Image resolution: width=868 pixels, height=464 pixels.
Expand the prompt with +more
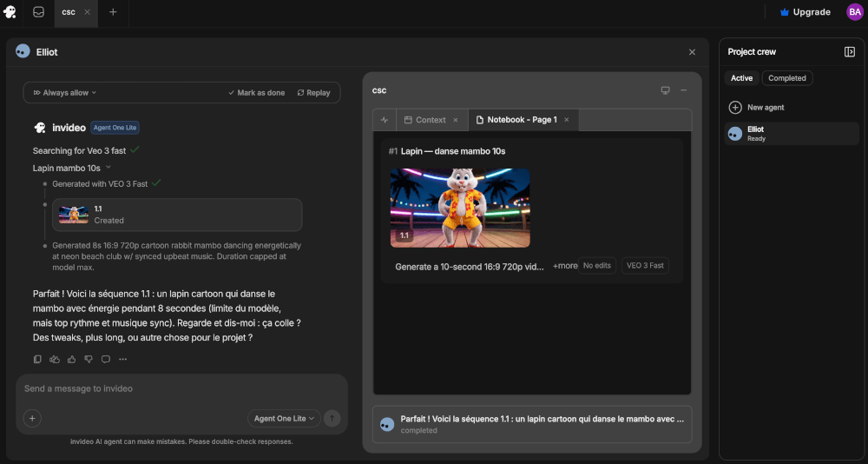[x=565, y=266]
